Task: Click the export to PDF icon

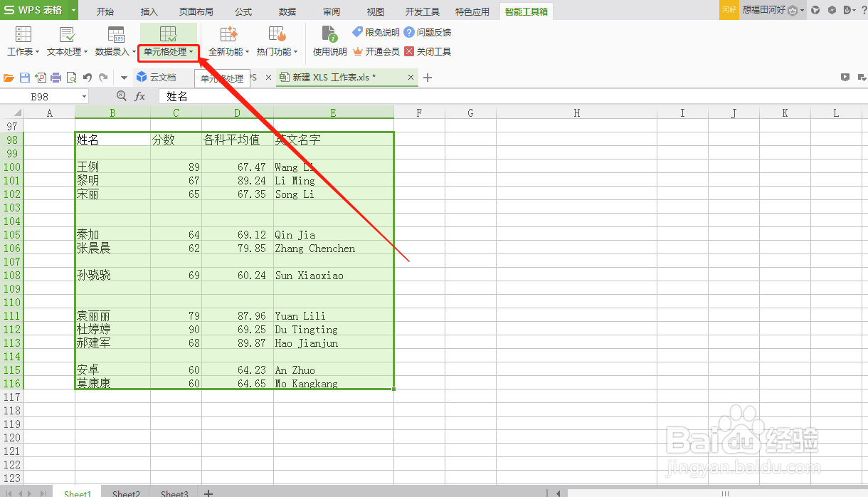Action: tap(41, 78)
